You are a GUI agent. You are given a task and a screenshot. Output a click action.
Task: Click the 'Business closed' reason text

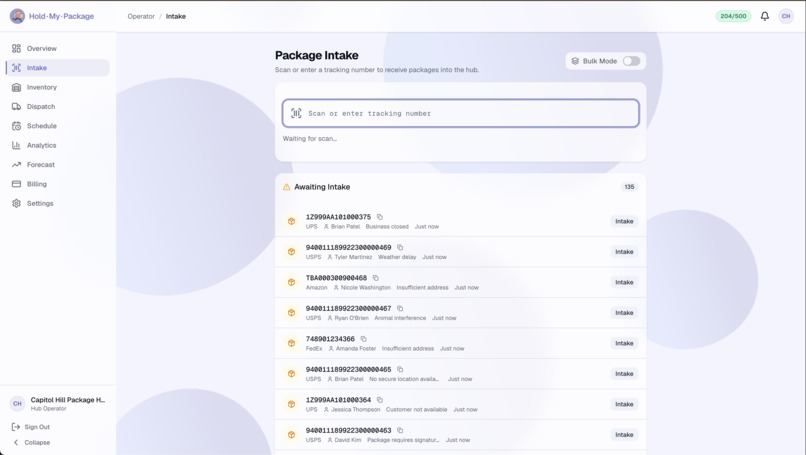pyautogui.click(x=387, y=227)
